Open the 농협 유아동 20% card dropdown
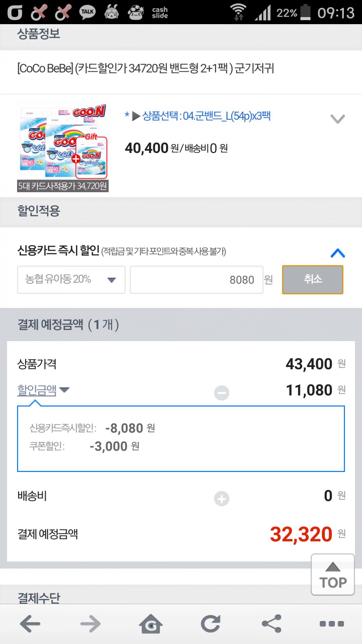362x644 pixels. [x=71, y=280]
